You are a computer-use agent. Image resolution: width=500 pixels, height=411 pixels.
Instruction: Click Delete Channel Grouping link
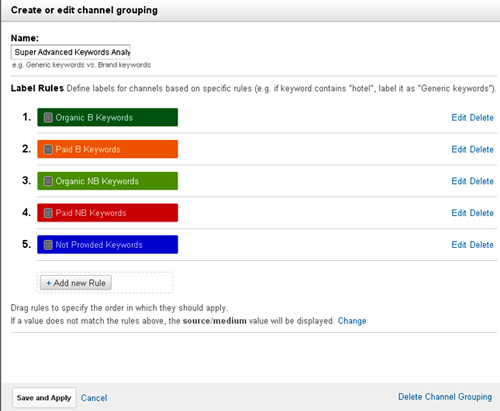coord(445,397)
